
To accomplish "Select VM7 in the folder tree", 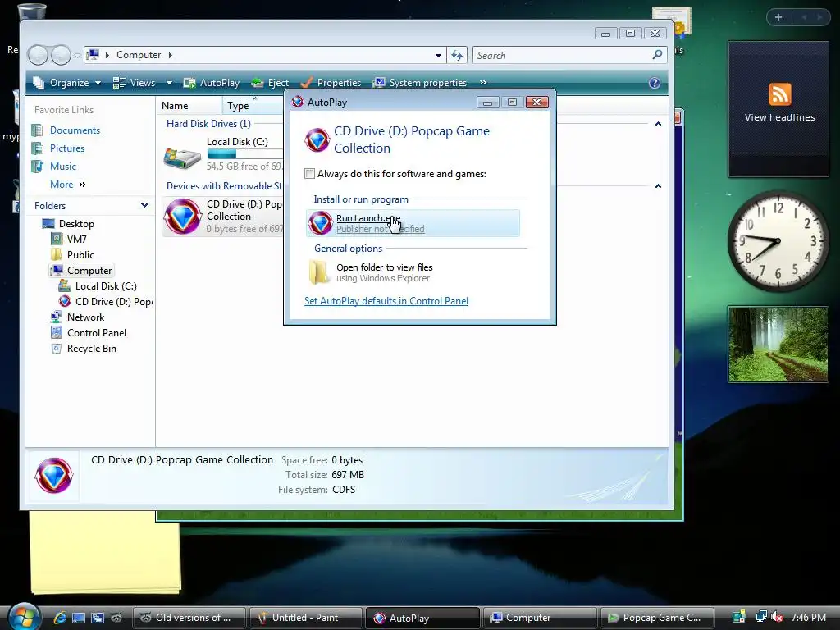I will tap(76, 239).
